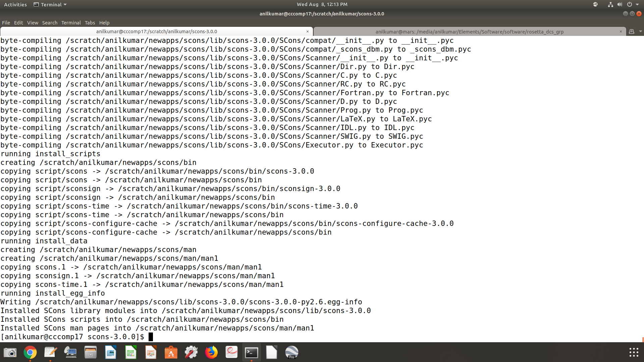Open the Terminal menu in the menu bar
This screenshot has width=644, height=362.
71,23
